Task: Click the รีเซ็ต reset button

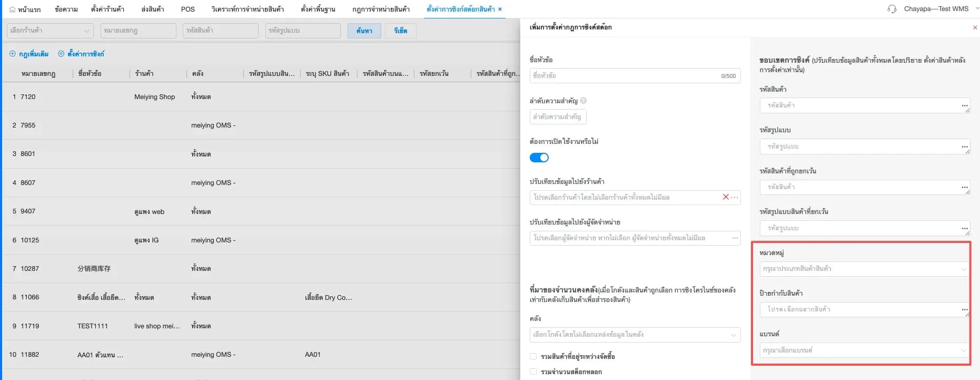Action: coord(401,31)
